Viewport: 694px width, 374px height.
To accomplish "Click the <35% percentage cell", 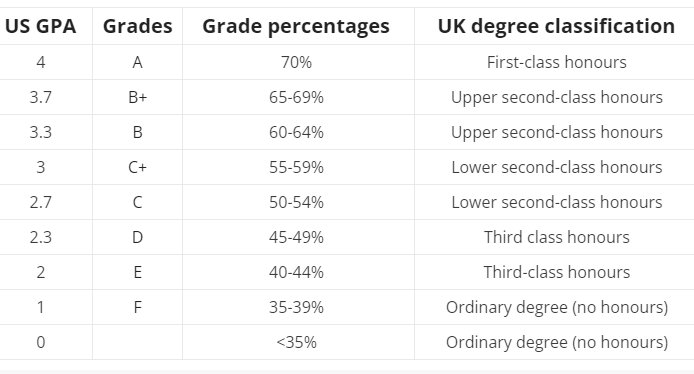I will (296, 342).
